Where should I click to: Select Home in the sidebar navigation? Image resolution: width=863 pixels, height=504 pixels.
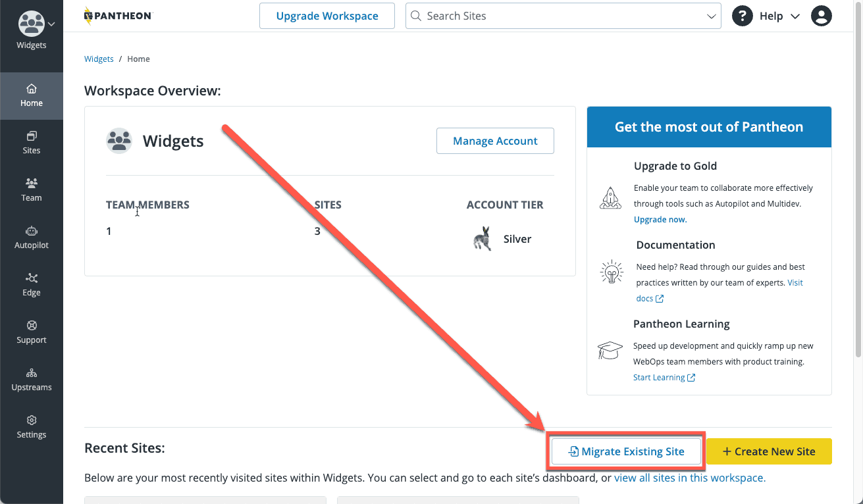[31, 95]
